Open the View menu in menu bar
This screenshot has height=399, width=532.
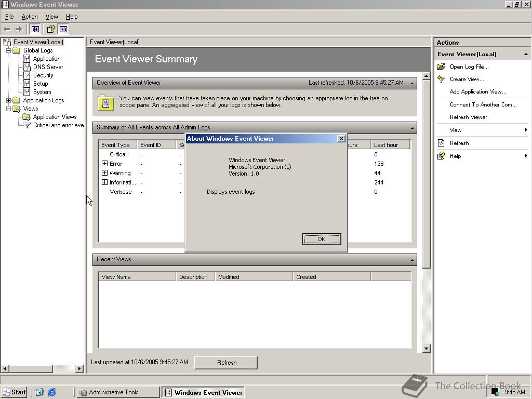[x=51, y=17]
